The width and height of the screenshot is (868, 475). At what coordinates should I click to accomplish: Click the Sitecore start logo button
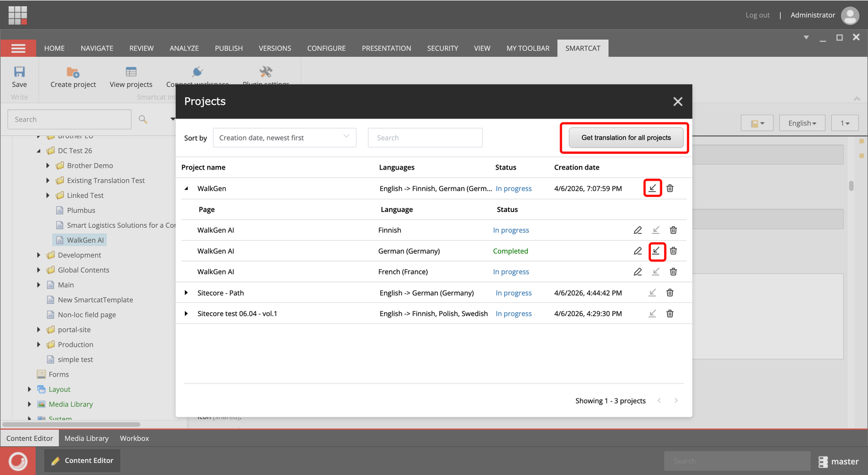tap(18, 461)
